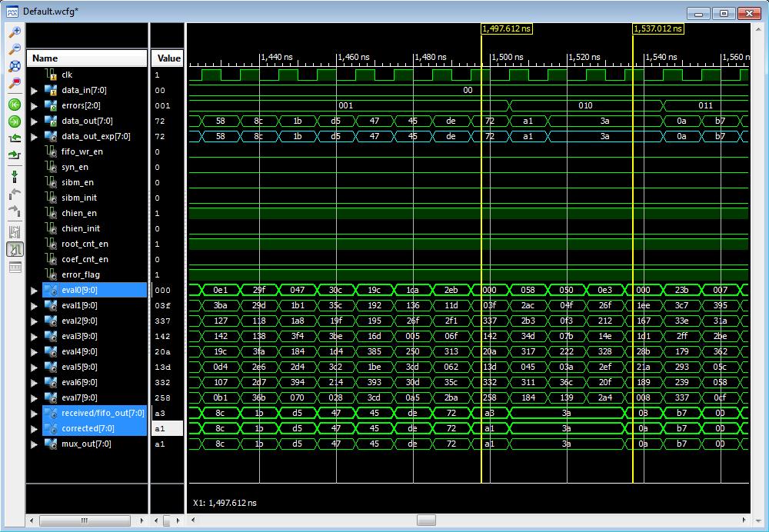Viewport: 769px width, 532px height.
Task: Click the mux_out bus icon
Action: click(x=51, y=444)
